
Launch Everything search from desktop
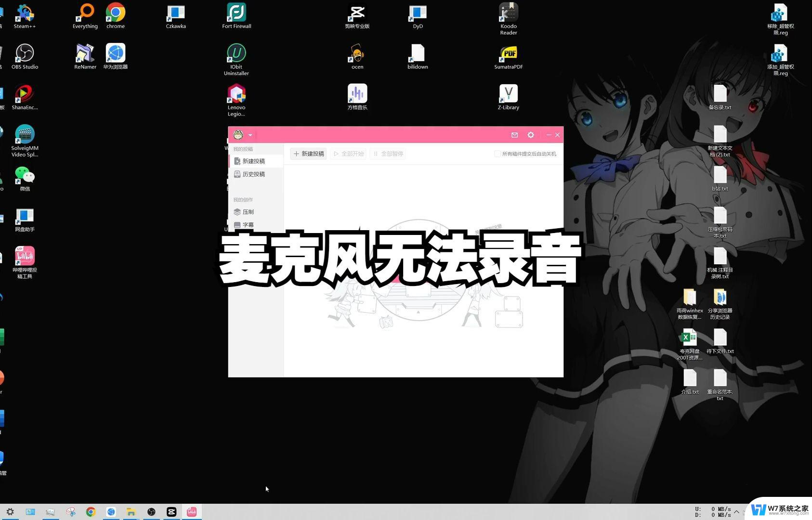click(85, 16)
